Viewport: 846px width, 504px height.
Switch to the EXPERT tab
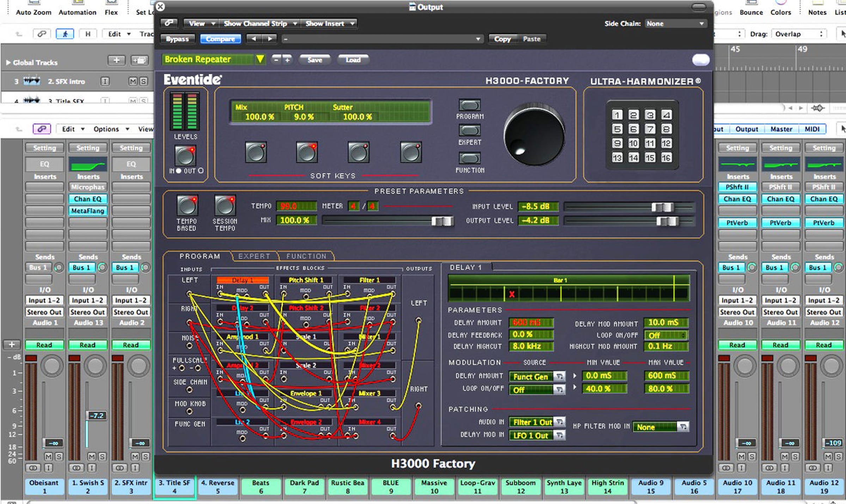[x=254, y=256]
